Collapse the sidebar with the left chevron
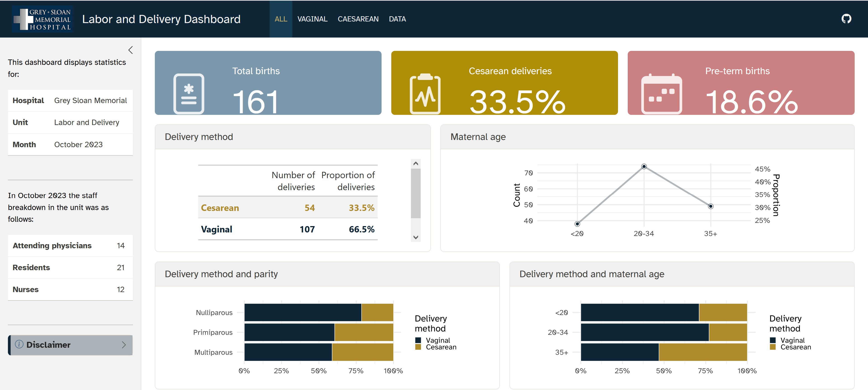Viewport: 868px width, 390px height. click(131, 50)
